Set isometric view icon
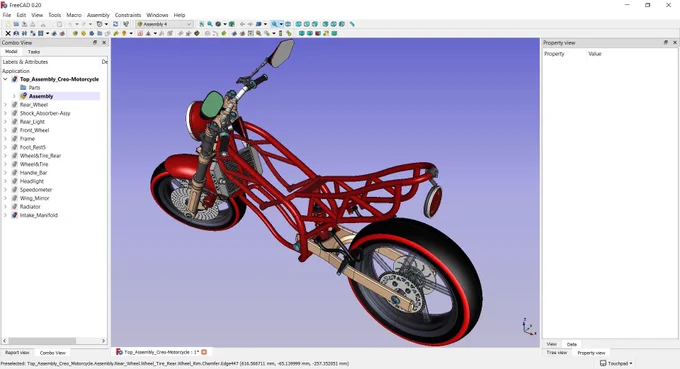 pos(288,24)
